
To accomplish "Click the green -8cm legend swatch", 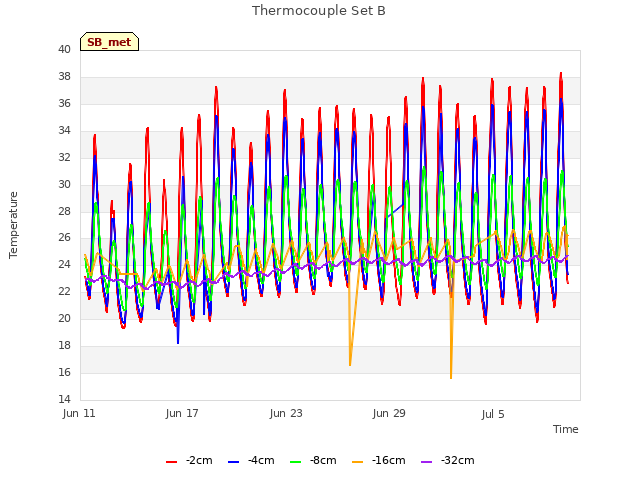I will point(296,462).
